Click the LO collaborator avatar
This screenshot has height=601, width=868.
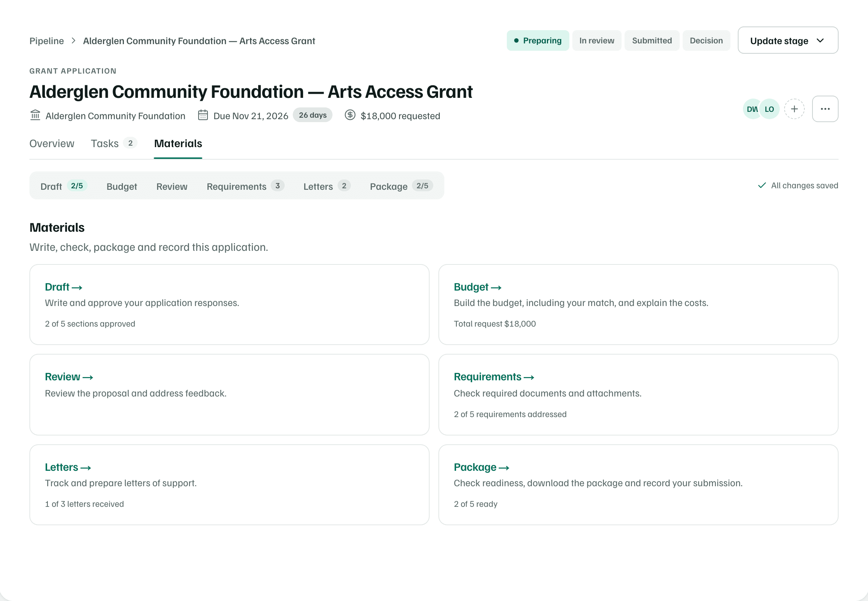[769, 109]
